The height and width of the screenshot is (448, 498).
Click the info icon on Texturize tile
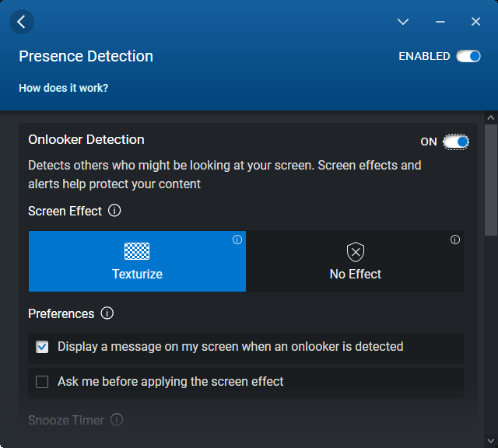pos(237,240)
